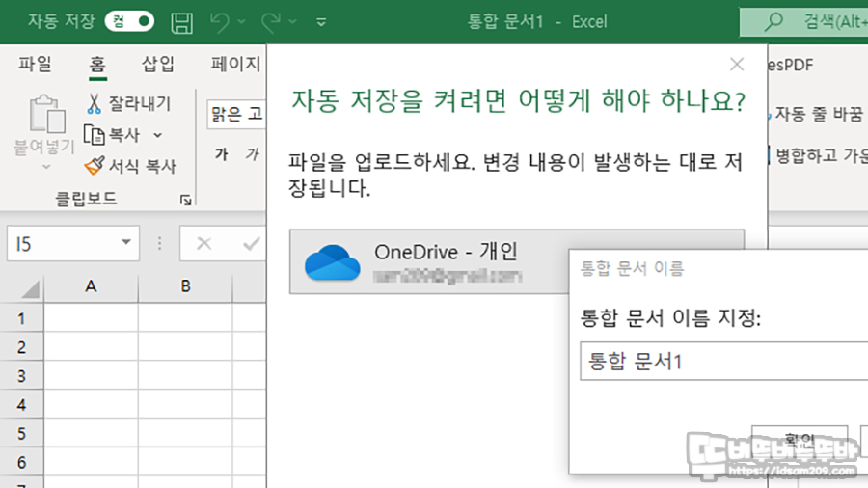
Task: Click the Paste (붙여넣기) clipboard icon
Action: [x=46, y=114]
